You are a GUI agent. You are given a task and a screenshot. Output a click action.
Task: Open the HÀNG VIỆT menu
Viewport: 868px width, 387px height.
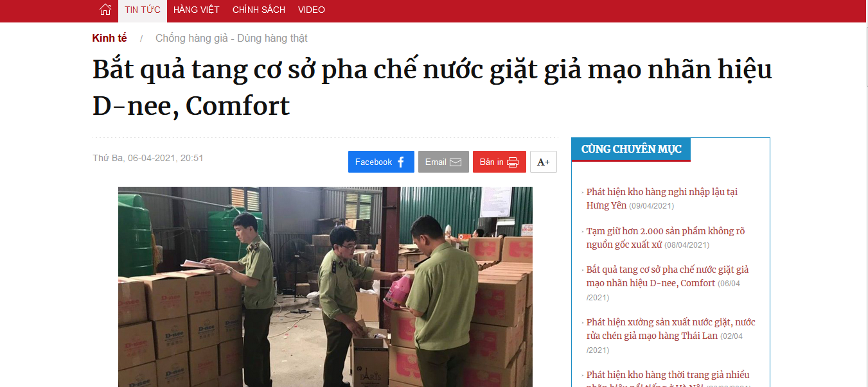[x=197, y=10]
